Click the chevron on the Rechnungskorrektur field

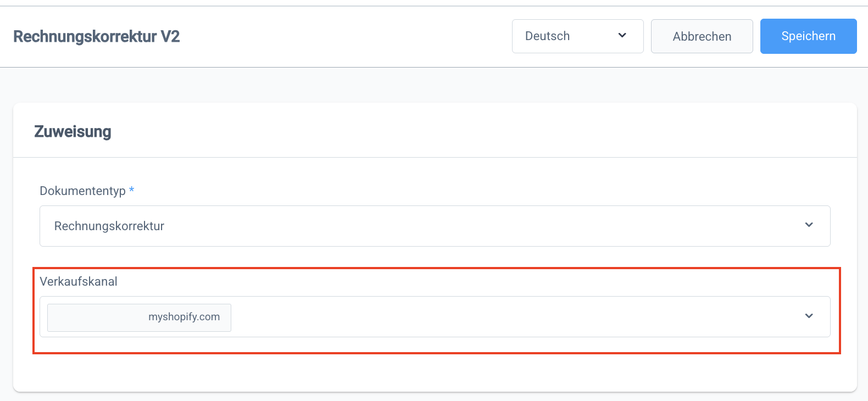click(808, 225)
